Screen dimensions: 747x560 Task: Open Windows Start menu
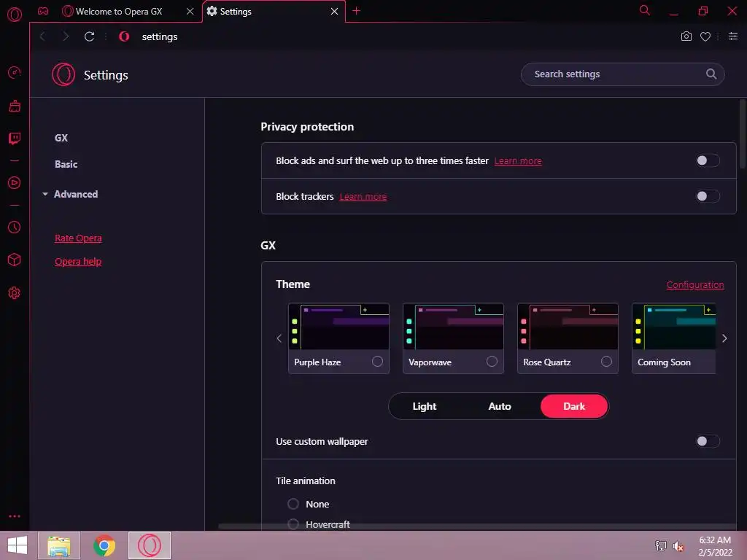click(x=18, y=545)
